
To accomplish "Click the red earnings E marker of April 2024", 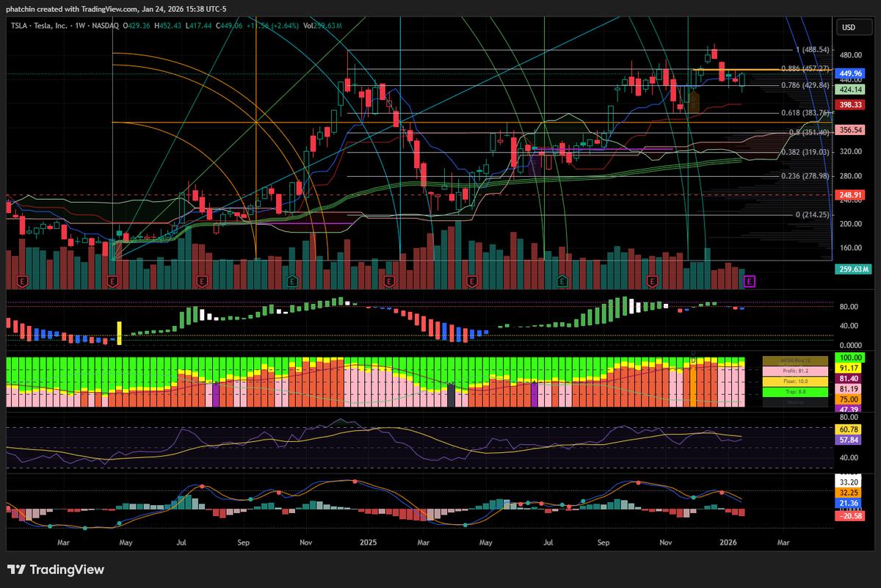I will (112, 280).
